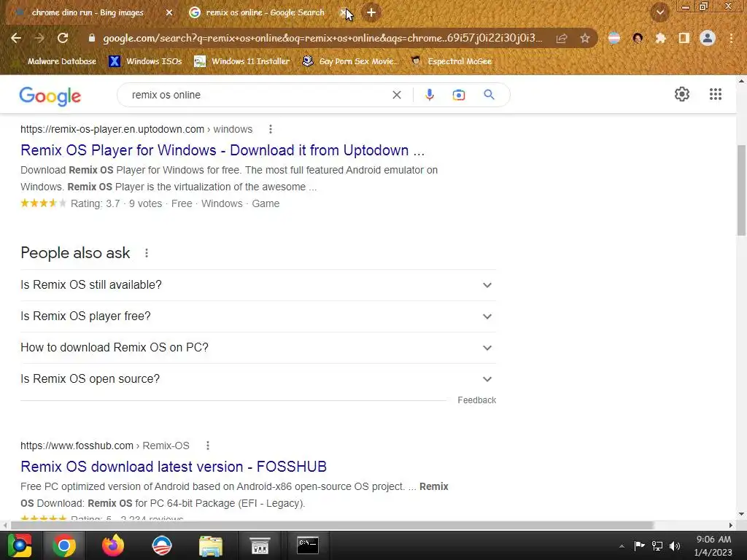This screenshot has height=560, width=747.
Task: Open the taskbar store-like app icon
Action: 260,545
